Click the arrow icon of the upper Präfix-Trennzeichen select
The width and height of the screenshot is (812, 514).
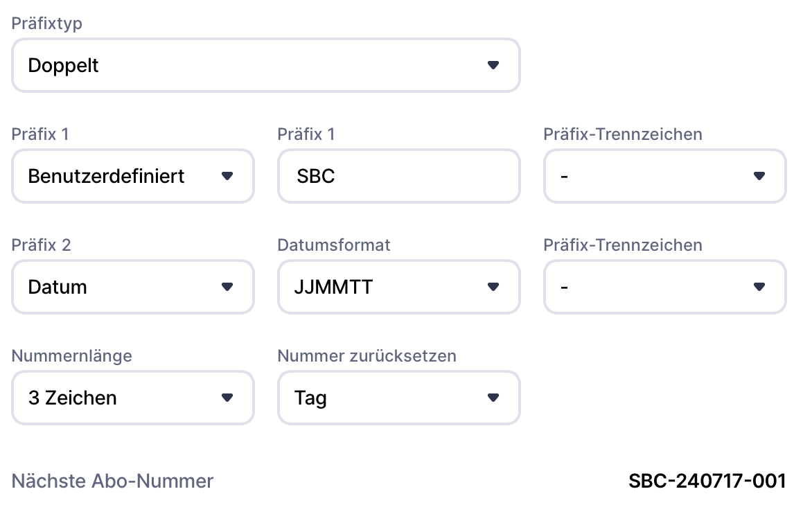click(x=759, y=176)
